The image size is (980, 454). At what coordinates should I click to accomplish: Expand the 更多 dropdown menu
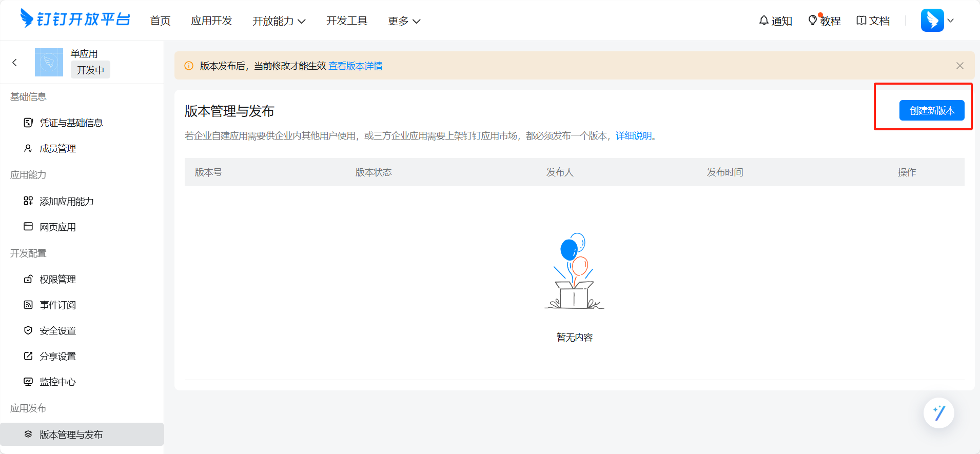tap(404, 21)
